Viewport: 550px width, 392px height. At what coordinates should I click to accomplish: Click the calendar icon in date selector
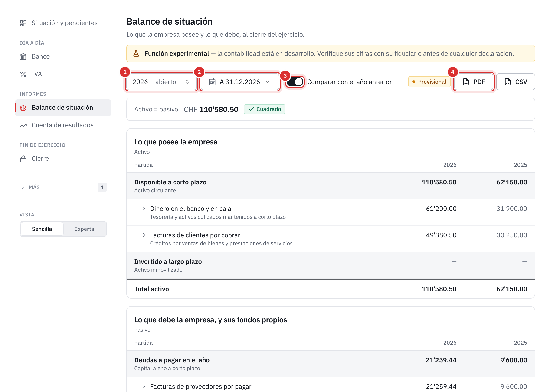click(212, 82)
